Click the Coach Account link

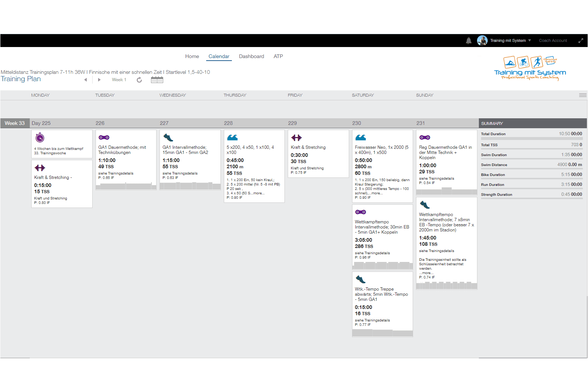(x=553, y=41)
